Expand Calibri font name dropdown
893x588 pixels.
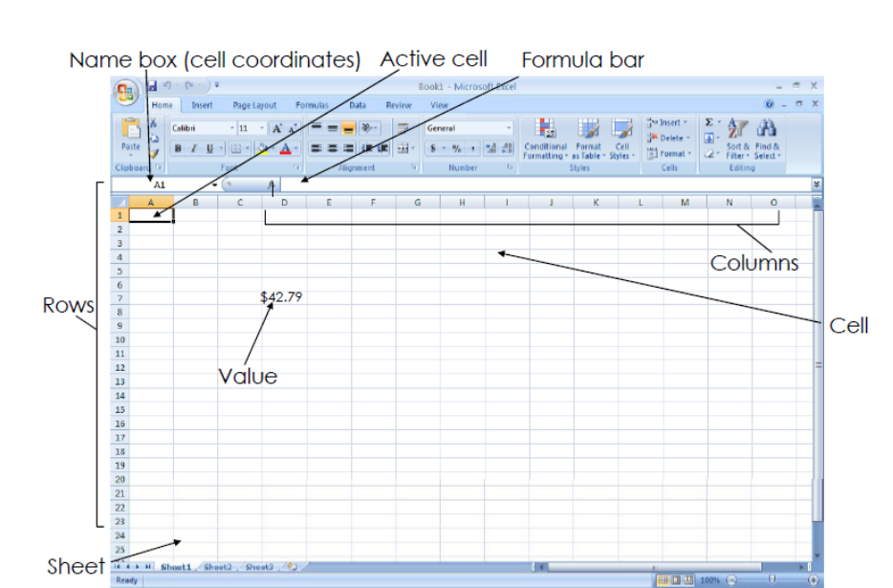(x=231, y=128)
